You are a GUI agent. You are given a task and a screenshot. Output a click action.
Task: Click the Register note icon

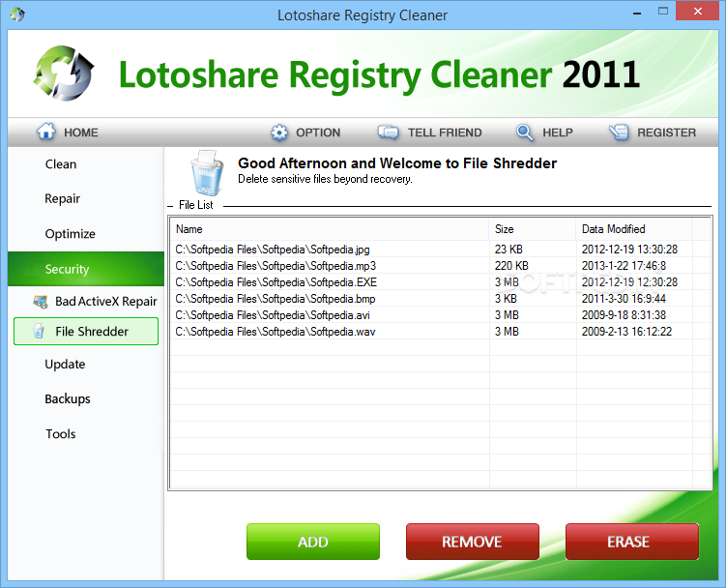619,132
